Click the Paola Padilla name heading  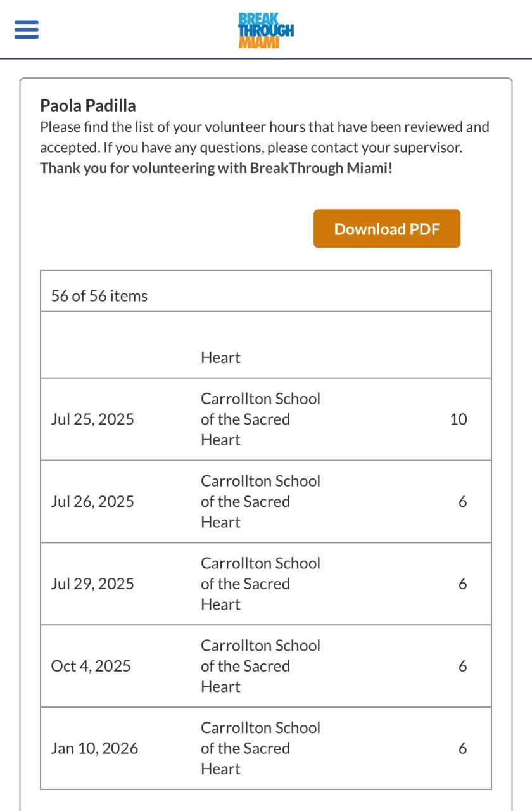(x=88, y=105)
